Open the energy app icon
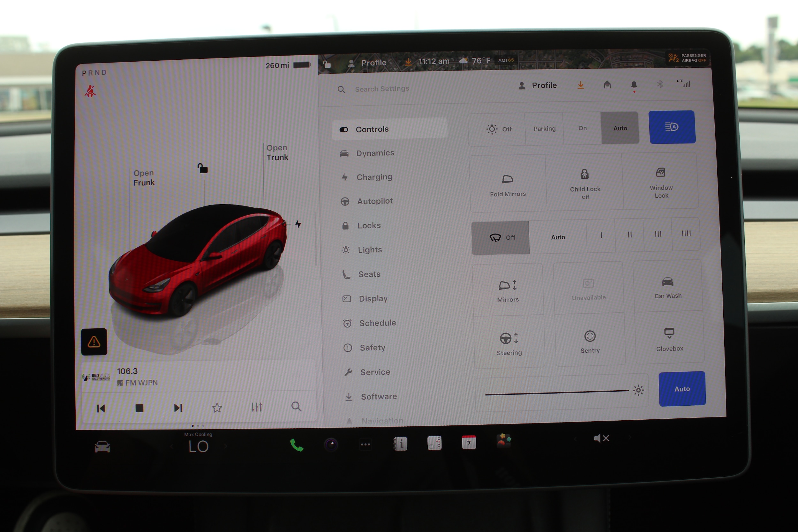 pos(434,443)
